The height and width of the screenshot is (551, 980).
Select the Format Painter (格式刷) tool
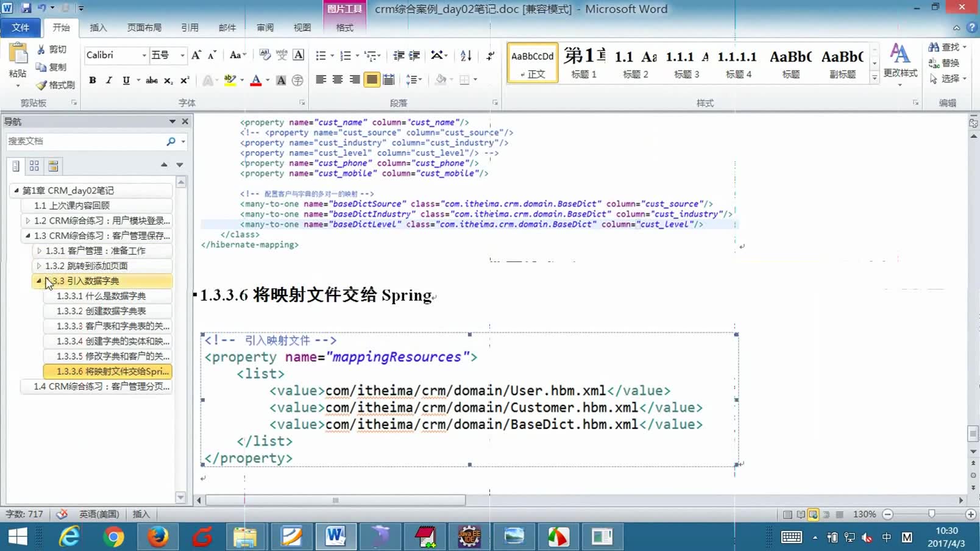[55, 85]
